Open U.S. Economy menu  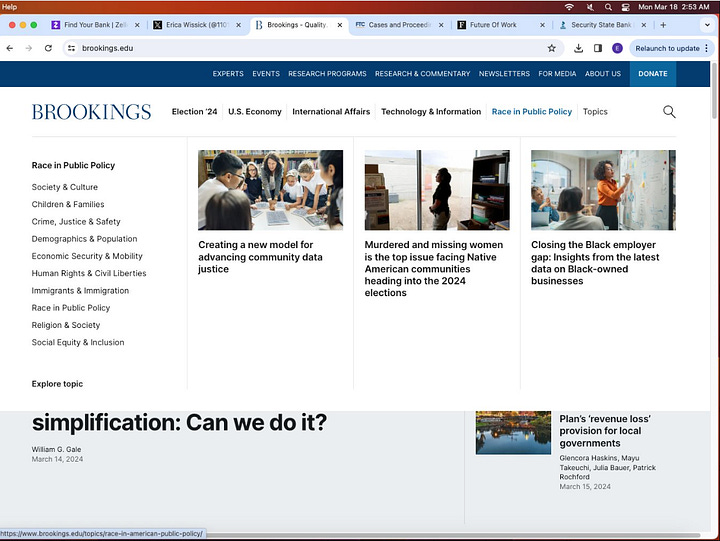(255, 112)
